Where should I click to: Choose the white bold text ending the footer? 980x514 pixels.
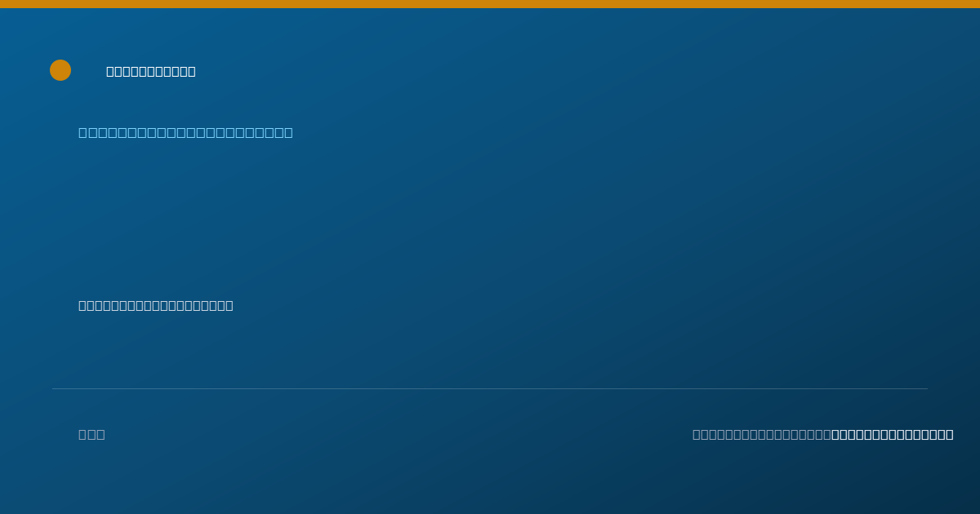coord(892,434)
